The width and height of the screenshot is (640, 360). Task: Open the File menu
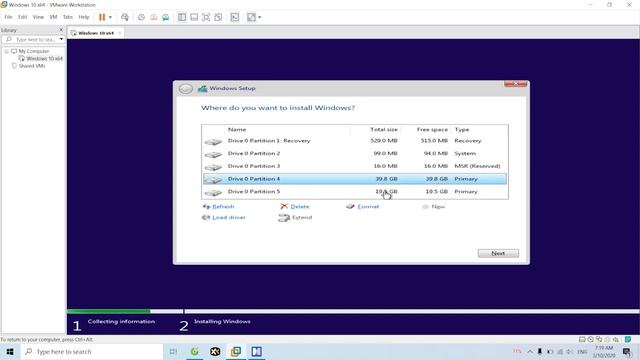pyautogui.click(x=8, y=17)
